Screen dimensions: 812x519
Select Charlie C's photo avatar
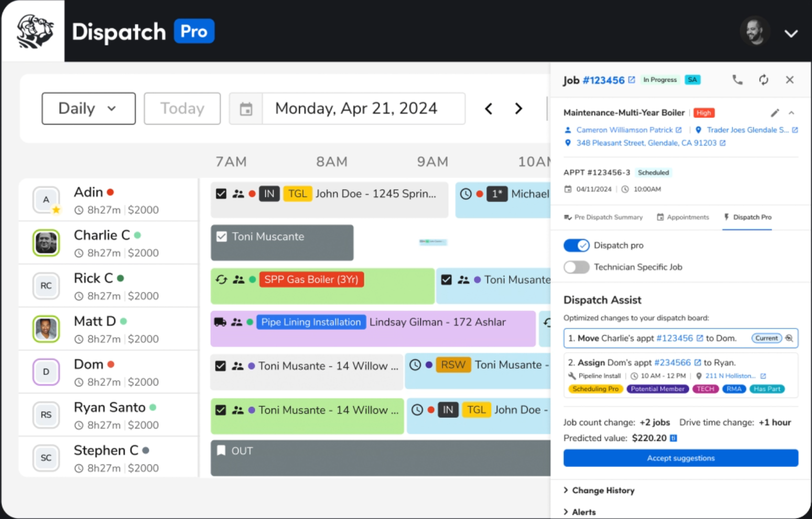(46, 243)
